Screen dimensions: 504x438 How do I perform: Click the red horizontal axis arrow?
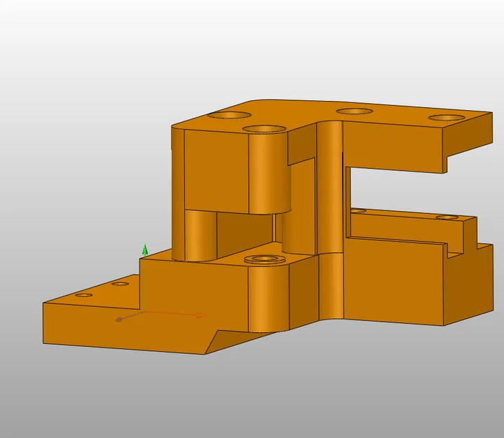[x=202, y=316]
